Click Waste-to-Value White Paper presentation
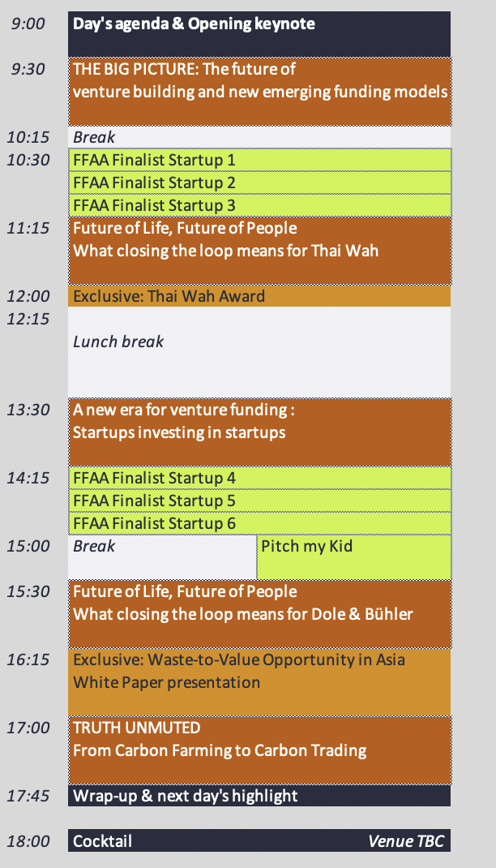This screenshot has height=868, width=496. click(259, 681)
